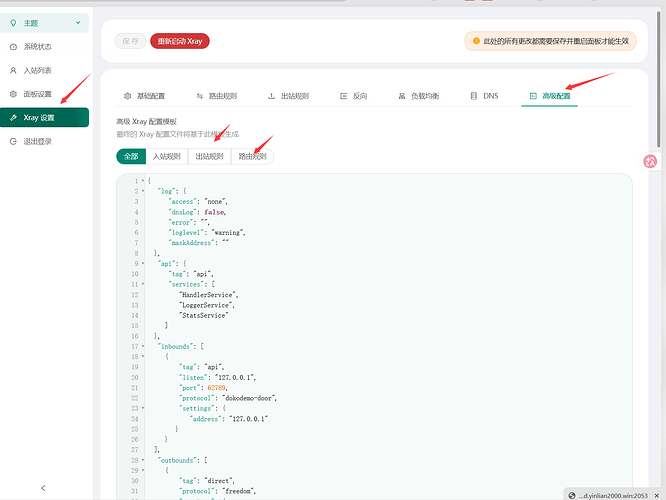Select the 出站规则 template filter

(x=209, y=156)
